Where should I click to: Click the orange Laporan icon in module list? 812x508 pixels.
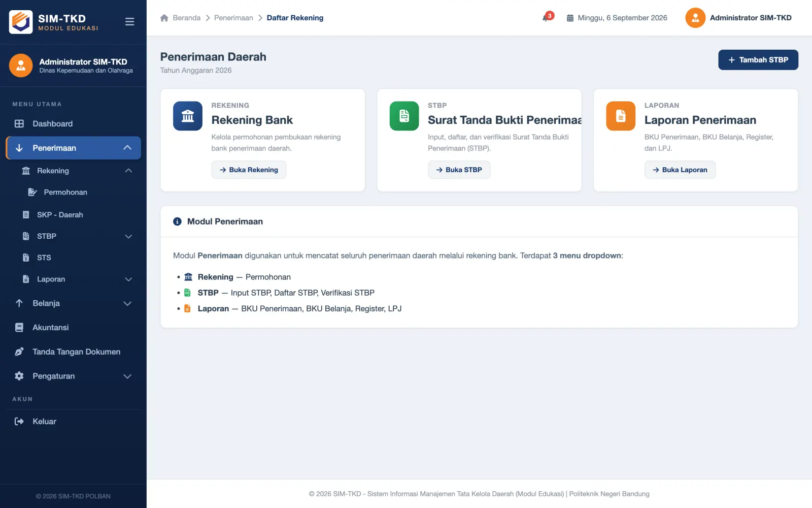(x=187, y=308)
